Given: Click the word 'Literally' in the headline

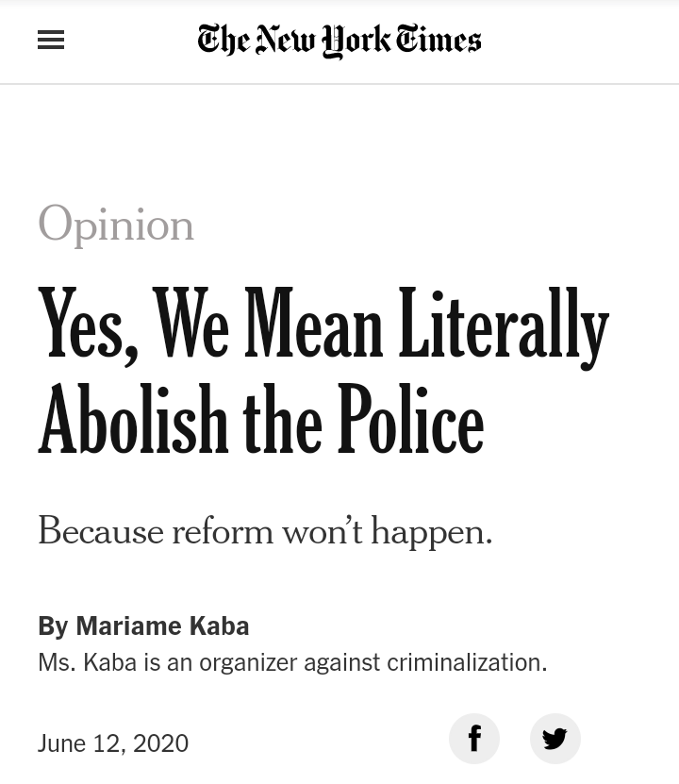Looking at the screenshot, I should (x=505, y=327).
